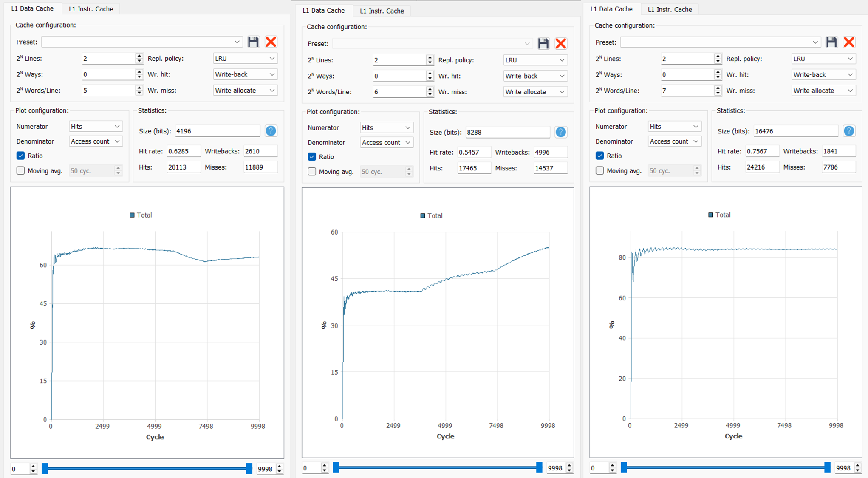Open Numerator Hits dropdown in right panel
The height and width of the screenshot is (478, 868).
[x=674, y=127]
